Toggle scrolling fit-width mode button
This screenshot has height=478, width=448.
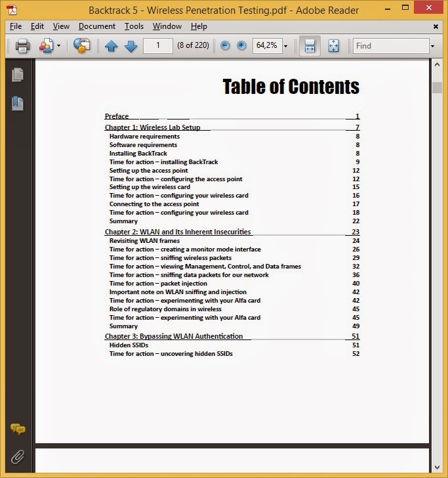(x=310, y=46)
